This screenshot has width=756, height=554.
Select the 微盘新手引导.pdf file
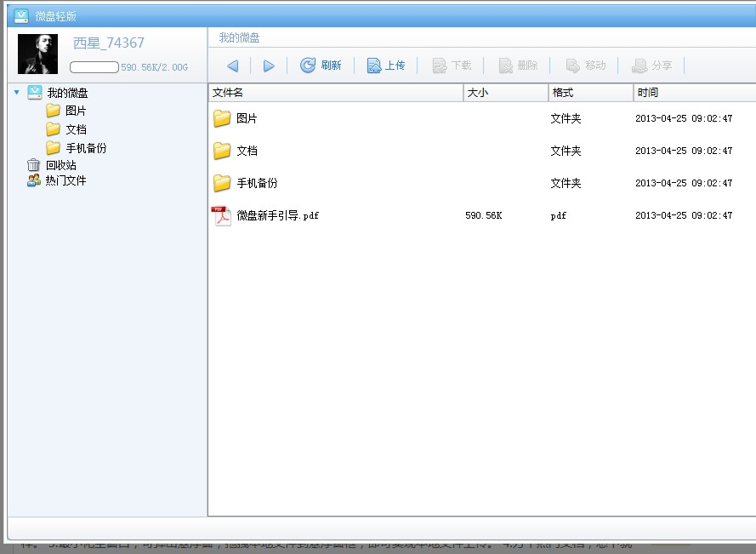click(x=277, y=216)
